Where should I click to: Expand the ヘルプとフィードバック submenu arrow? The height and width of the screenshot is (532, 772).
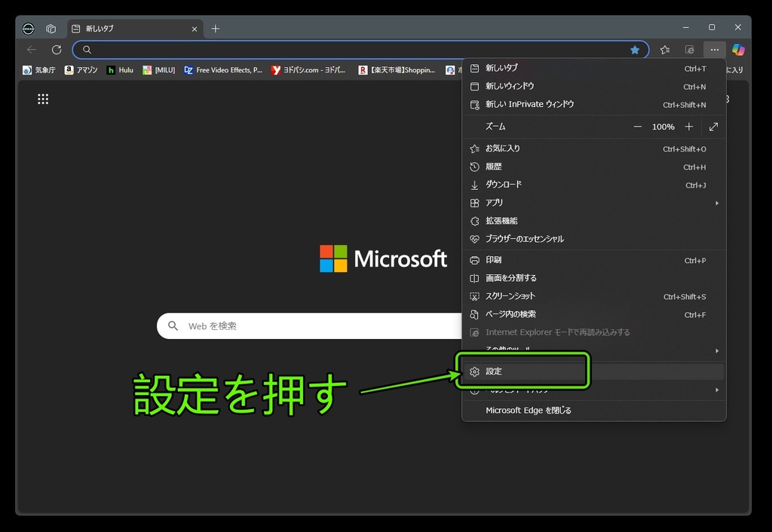pos(717,390)
